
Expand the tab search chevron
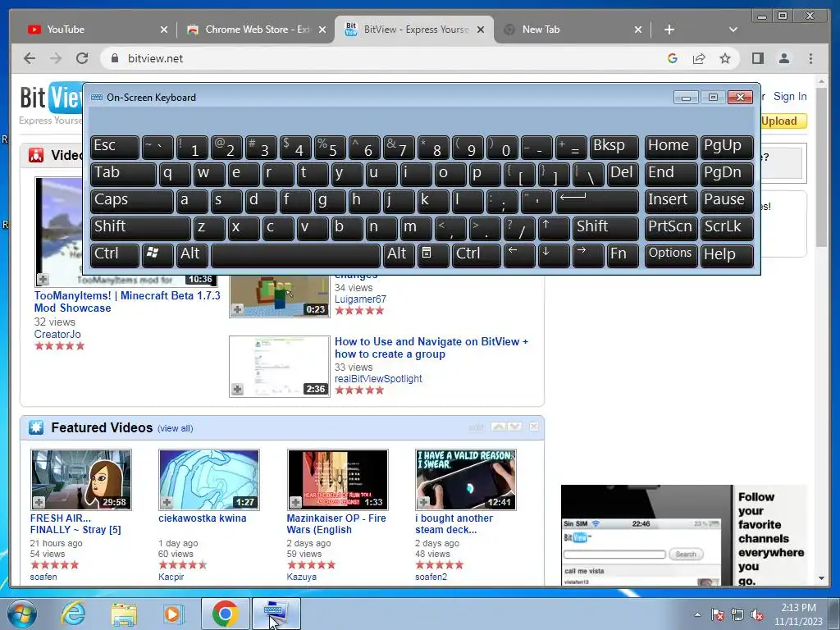click(733, 30)
